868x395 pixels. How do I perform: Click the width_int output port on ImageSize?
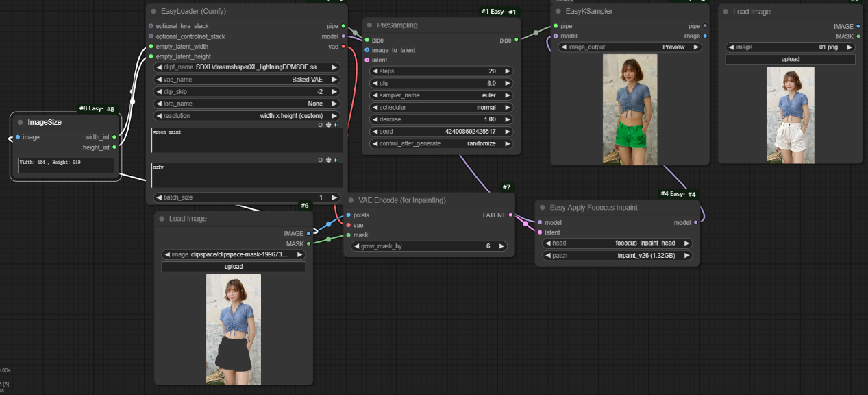(114, 137)
